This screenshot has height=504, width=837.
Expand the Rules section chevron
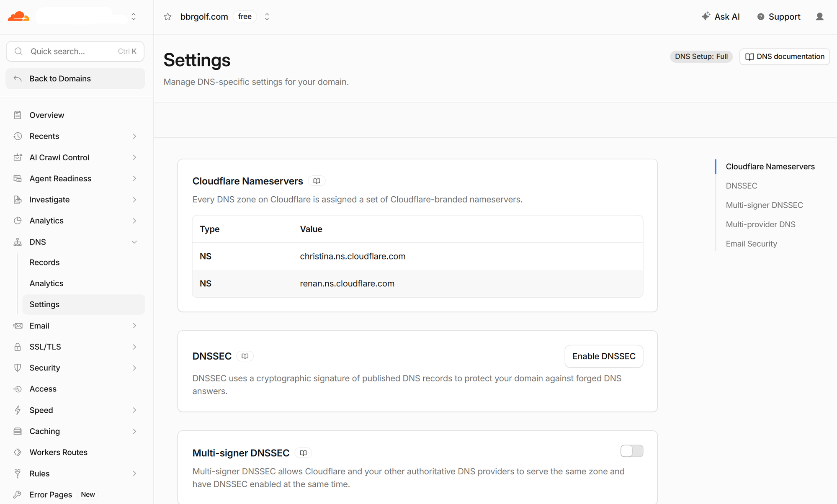(x=134, y=473)
